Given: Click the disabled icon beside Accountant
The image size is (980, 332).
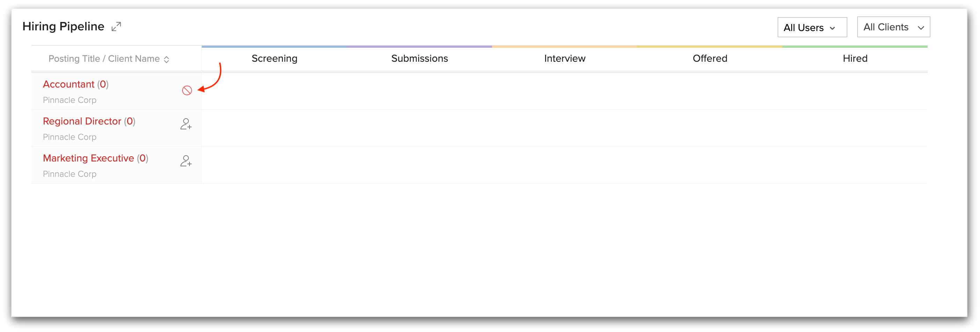Looking at the screenshot, I should pyautogui.click(x=187, y=91).
